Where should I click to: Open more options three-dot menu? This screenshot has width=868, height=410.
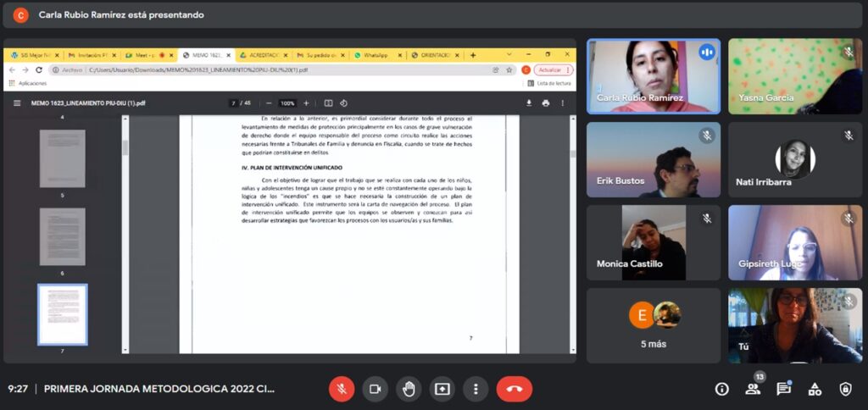point(476,389)
